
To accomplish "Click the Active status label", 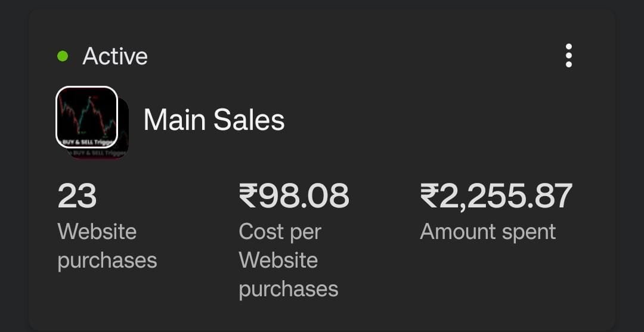I will tap(115, 56).
